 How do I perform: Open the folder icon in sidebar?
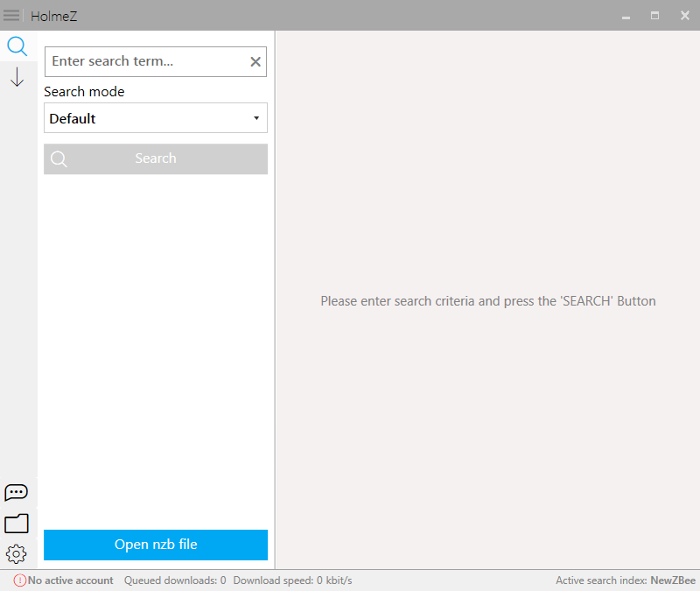pyautogui.click(x=17, y=524)
